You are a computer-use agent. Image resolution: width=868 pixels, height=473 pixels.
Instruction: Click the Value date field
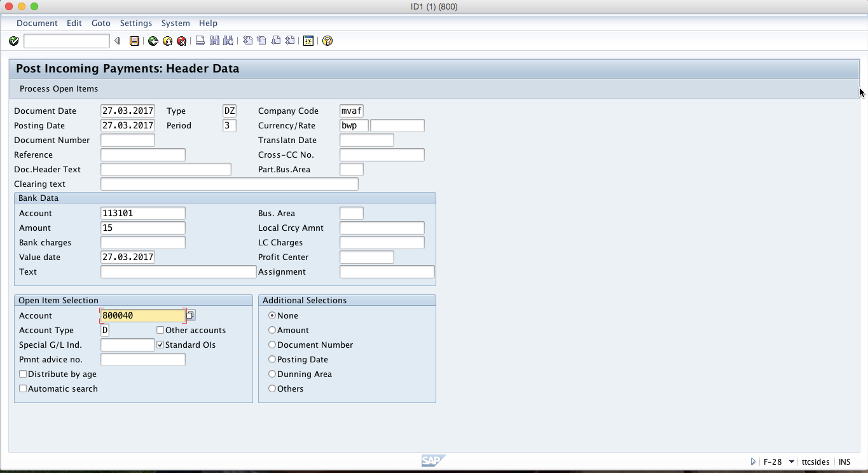128,257
